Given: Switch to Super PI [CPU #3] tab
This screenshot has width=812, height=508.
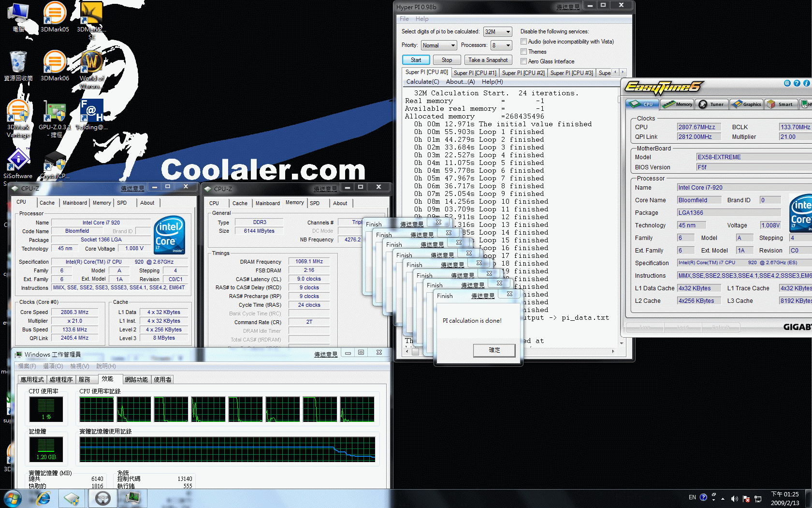Looking at the screenshot, I should click(571, 73).
